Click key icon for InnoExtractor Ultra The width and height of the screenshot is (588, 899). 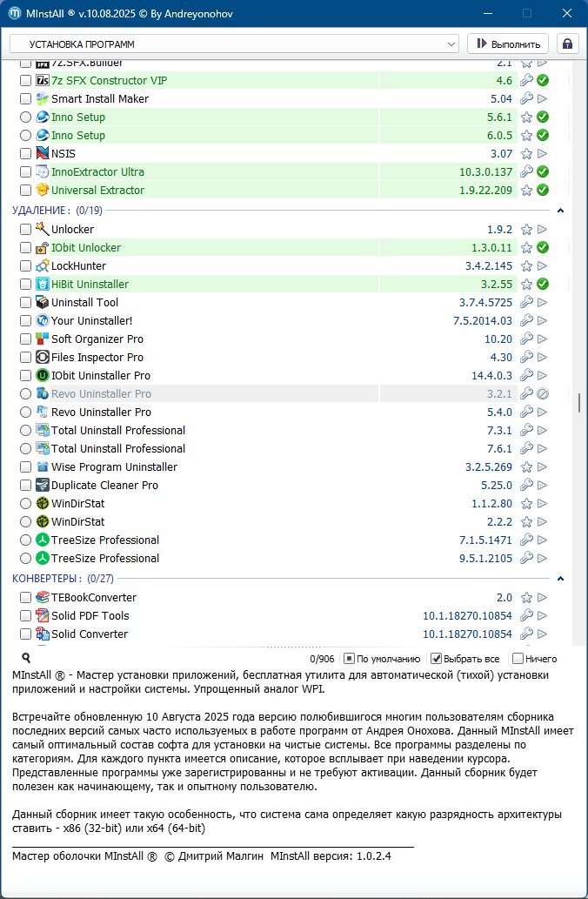(526, 171)
